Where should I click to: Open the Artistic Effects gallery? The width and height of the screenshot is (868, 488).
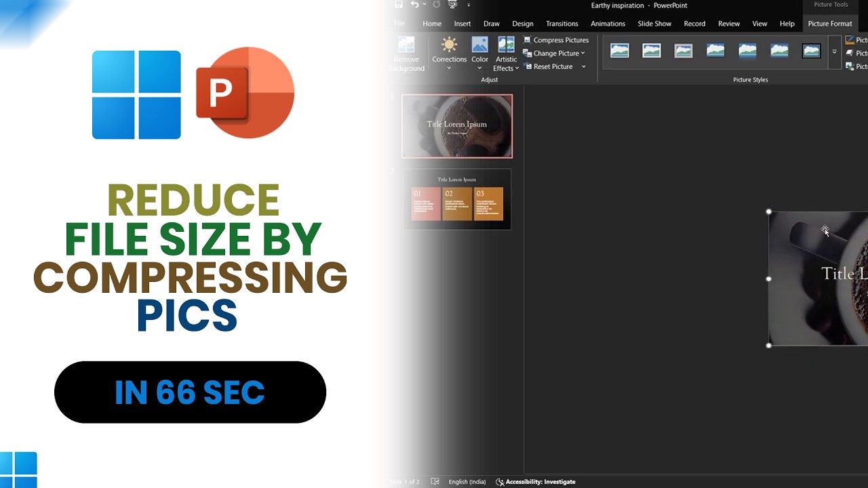click(x=506, y=54)
